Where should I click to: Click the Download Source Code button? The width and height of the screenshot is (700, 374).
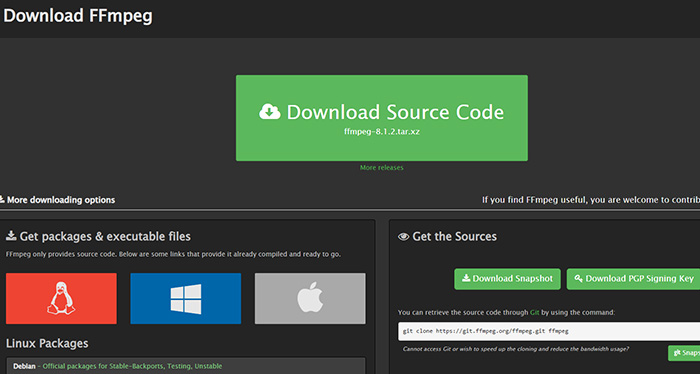point(382,118)
